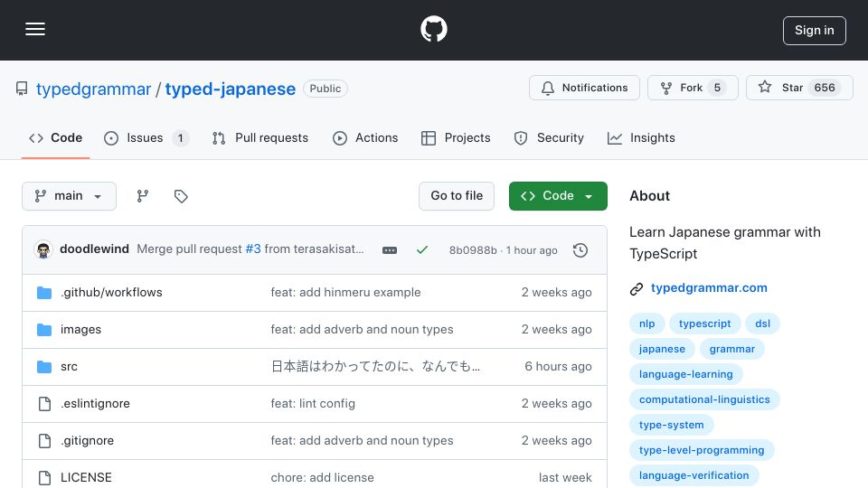868x488 pixels.
Task: Click doodlewind's avatar image
Action: coord(43,250)
